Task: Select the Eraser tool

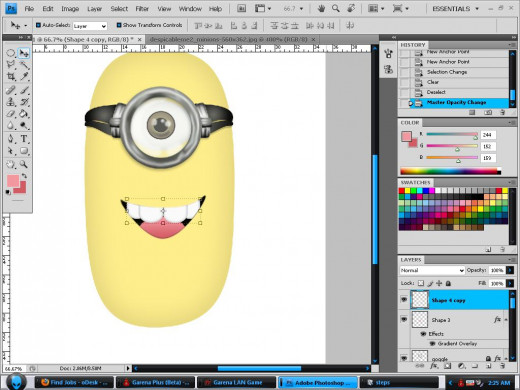Action: tap(11, 114)
